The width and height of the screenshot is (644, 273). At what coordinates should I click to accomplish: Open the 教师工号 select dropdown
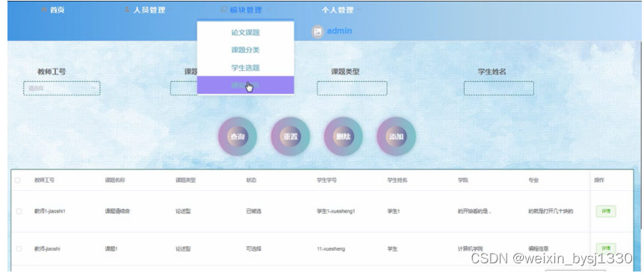(61, 88)
